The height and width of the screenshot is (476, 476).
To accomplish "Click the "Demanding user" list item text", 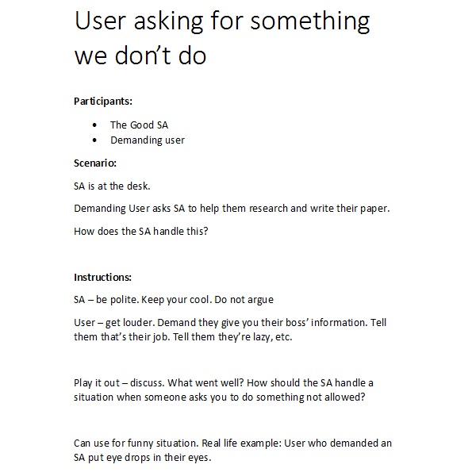I will (148, 140).
